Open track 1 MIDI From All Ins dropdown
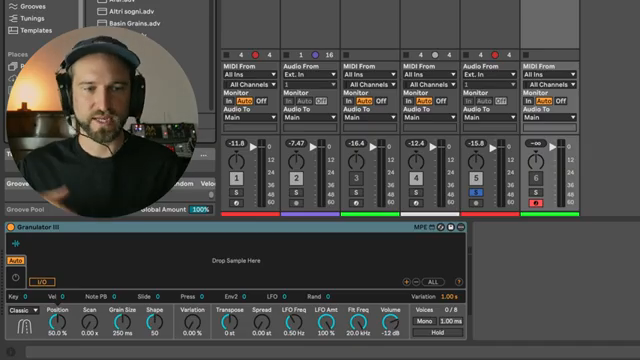 coord(250,75)
